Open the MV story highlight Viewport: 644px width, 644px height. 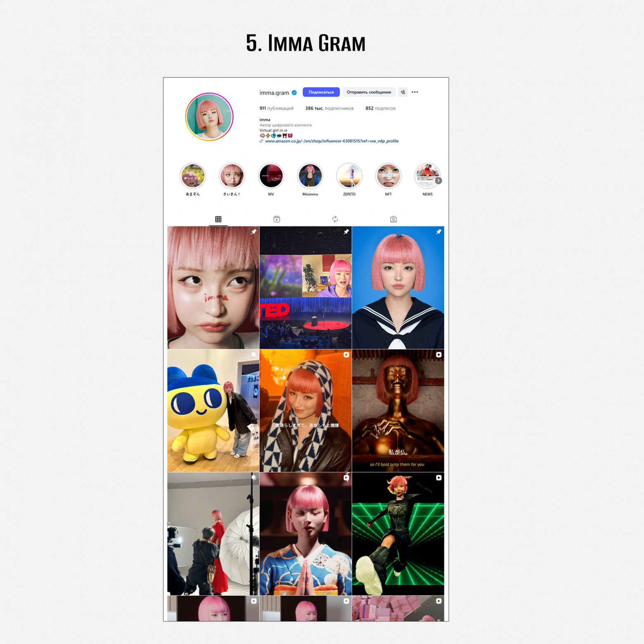pos(271,176)
